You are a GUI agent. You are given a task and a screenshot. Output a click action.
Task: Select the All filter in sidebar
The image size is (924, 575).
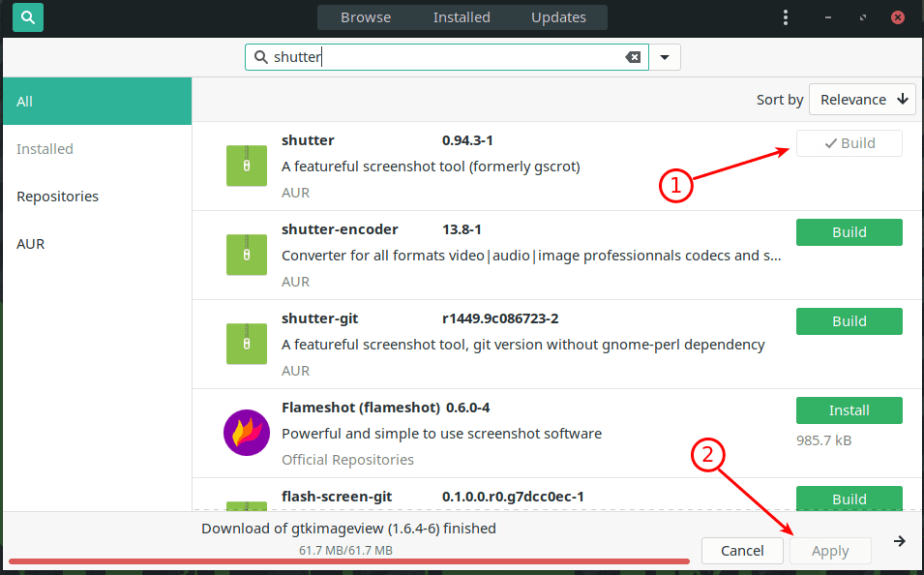[97, 101]
